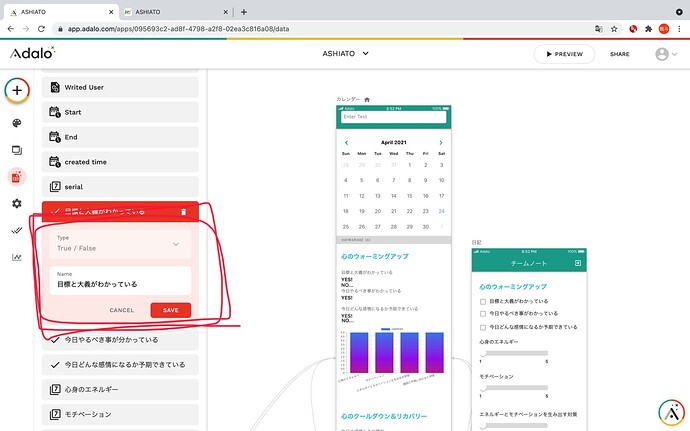Click the SAVE button
The height and width of the screenshot is (431, 690).
pos(171,310)
